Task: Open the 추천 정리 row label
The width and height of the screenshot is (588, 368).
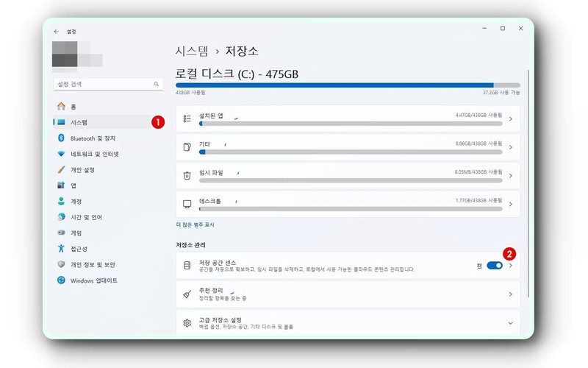Action: (x=211, y=290)
